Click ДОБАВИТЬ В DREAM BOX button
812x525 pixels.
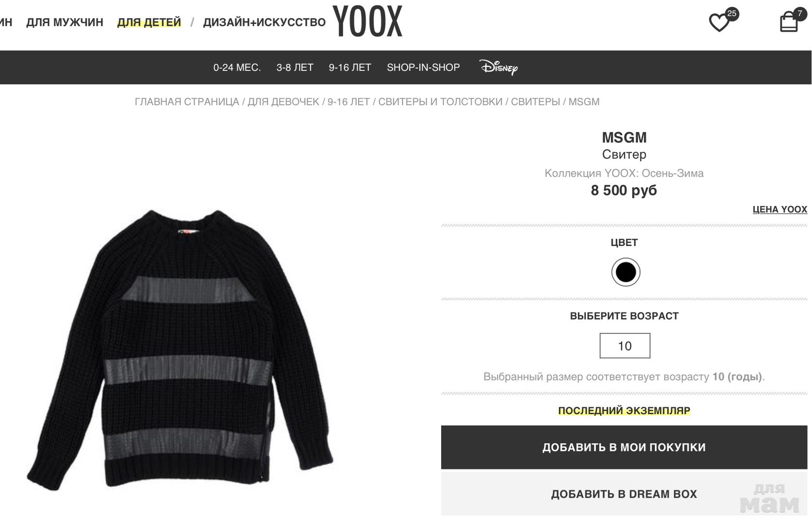point(624,494)
